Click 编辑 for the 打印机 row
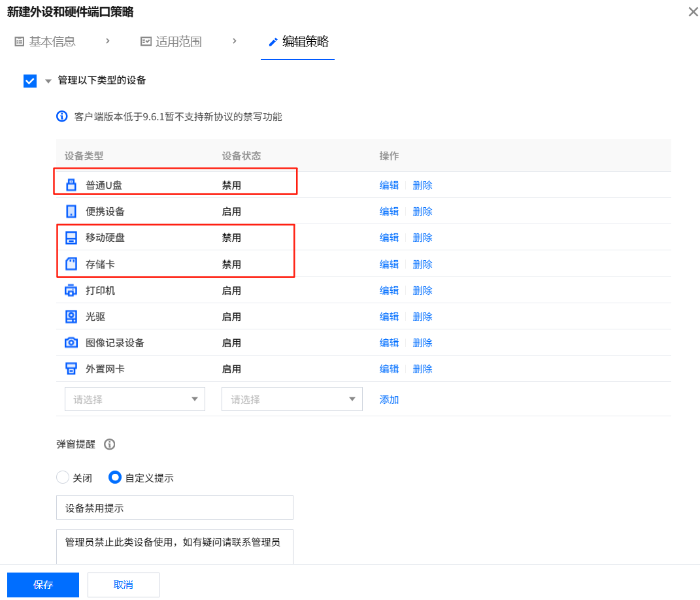The width and height of the screenshot is (700, 600). click(388, 290)
